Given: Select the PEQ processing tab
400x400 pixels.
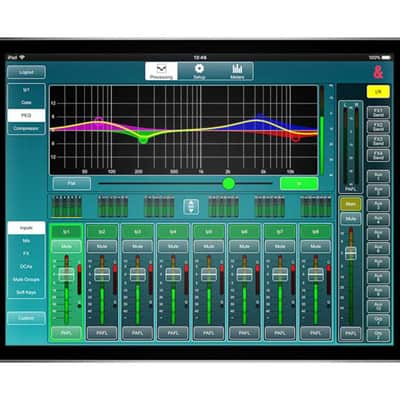Looking at the screenshot, I should click(x=26, y=115).
